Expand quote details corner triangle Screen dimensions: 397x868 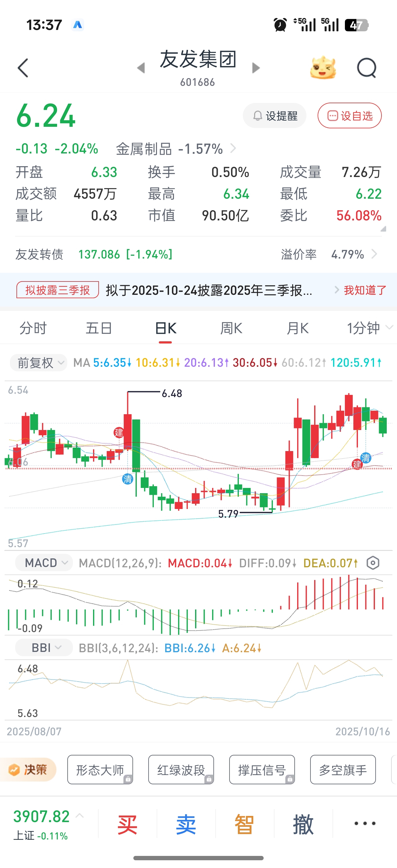point(383,228)
